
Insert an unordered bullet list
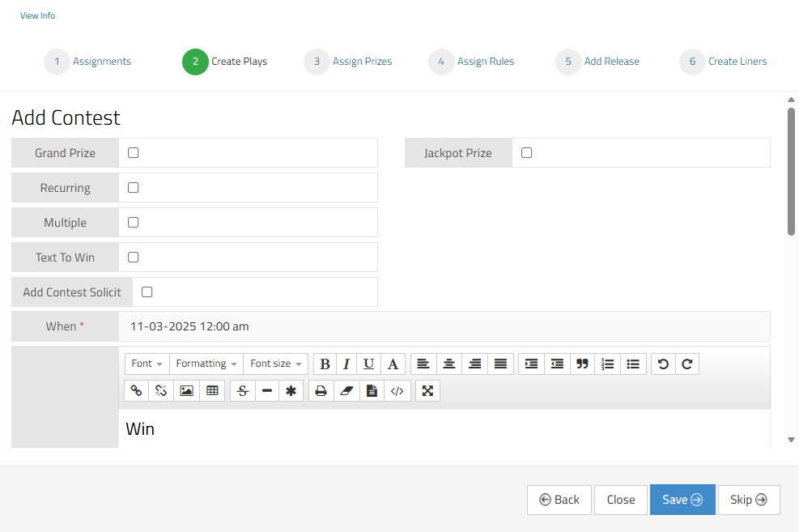[x=633, y=364]
